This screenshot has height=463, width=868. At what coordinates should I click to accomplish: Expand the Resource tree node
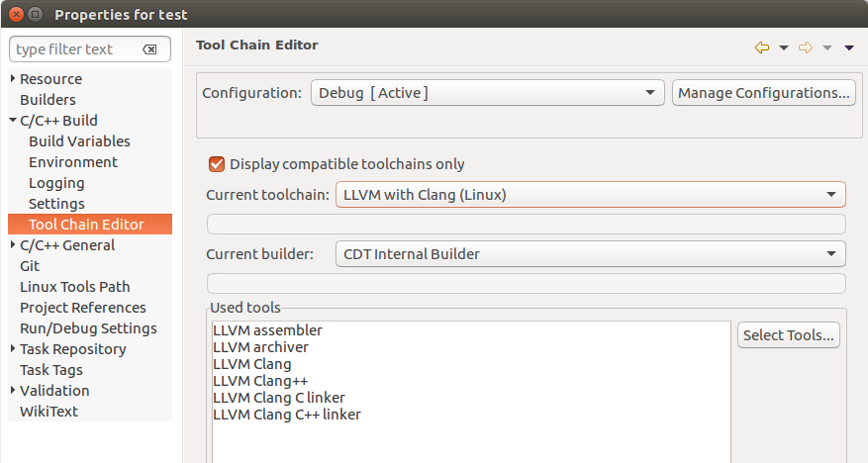click(13, 79)
